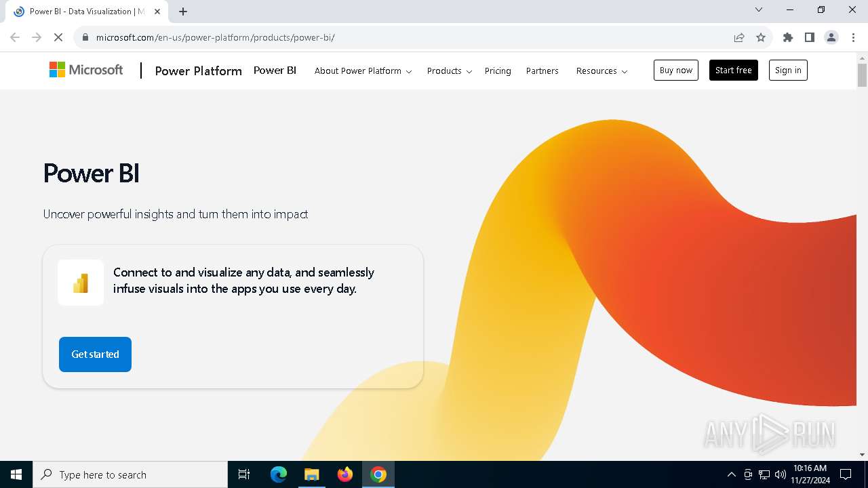868x488 pixels.
Task: Open File Explorer from the taskbar
Action: (311, 474)
